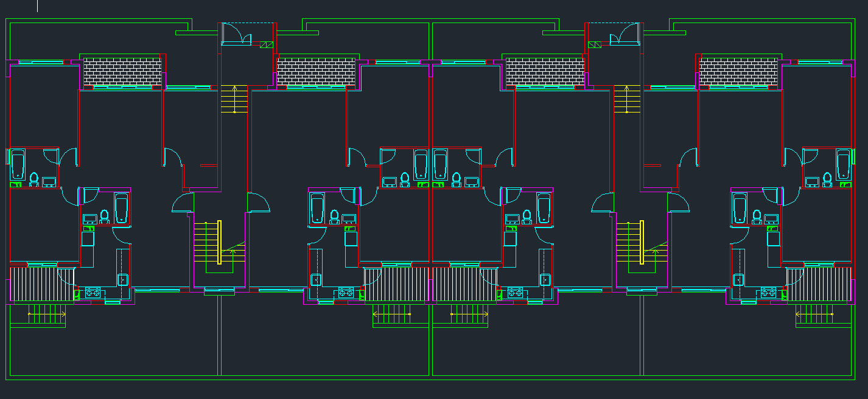Click the stove symbol in the rightmost kitchen
The image size is (868, 399).
(x=768, y=293)
